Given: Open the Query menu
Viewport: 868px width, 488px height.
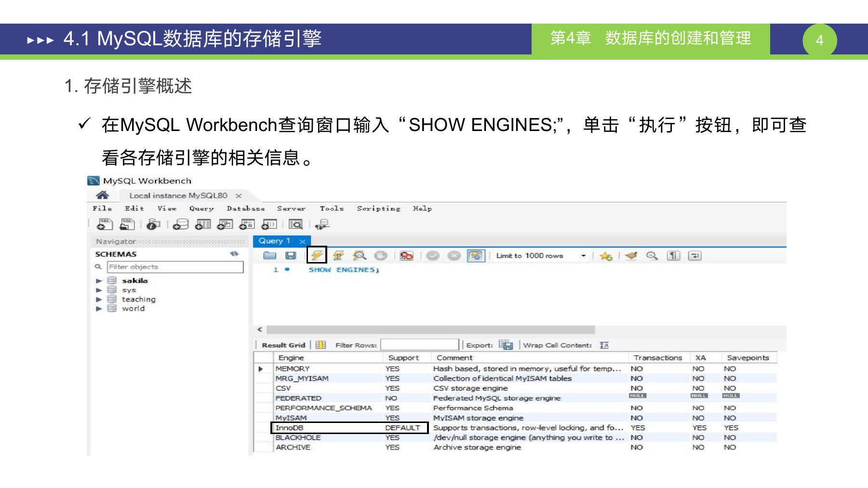Looking at the screenshot, I should click(201, 209).
